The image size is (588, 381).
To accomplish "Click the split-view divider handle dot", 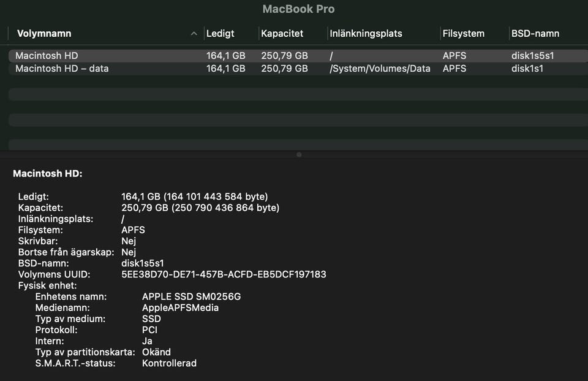I will (299, 154).
